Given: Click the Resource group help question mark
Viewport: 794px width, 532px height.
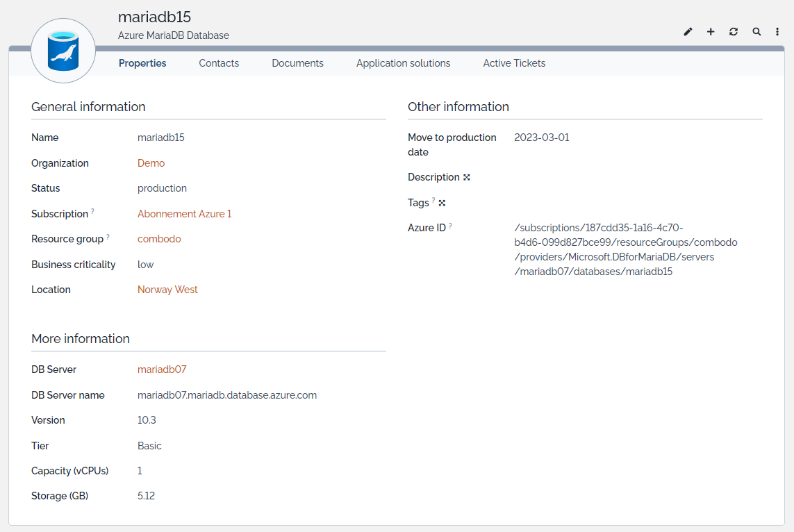Looking at the screenshot, I should click(x=108, y=237).
